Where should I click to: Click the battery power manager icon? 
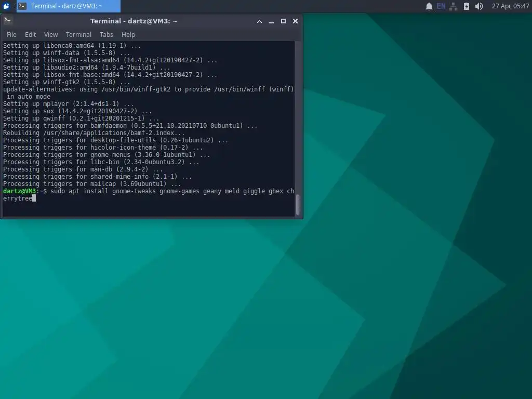click(x=467, y=6)
